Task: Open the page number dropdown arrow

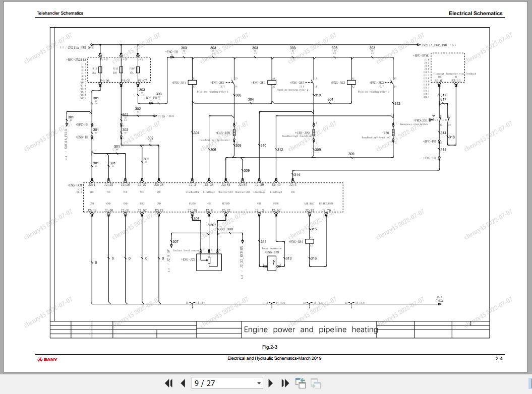Action: pos(259,383)
